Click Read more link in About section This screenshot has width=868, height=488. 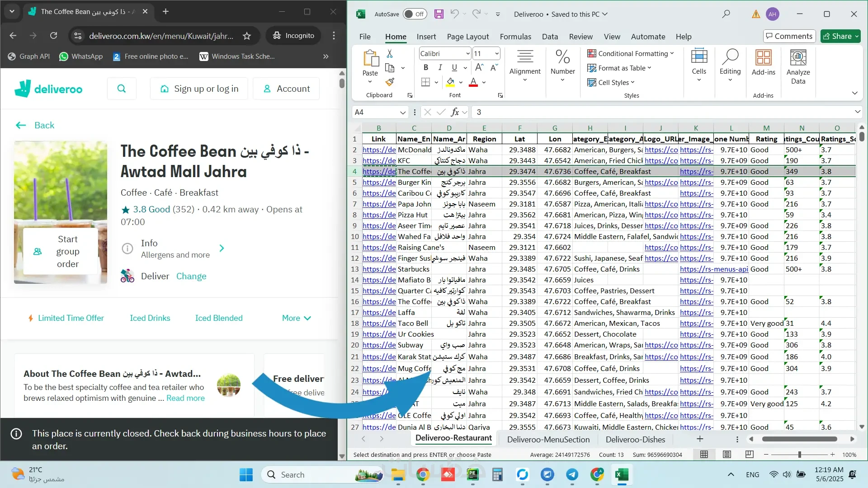[185, 398]
